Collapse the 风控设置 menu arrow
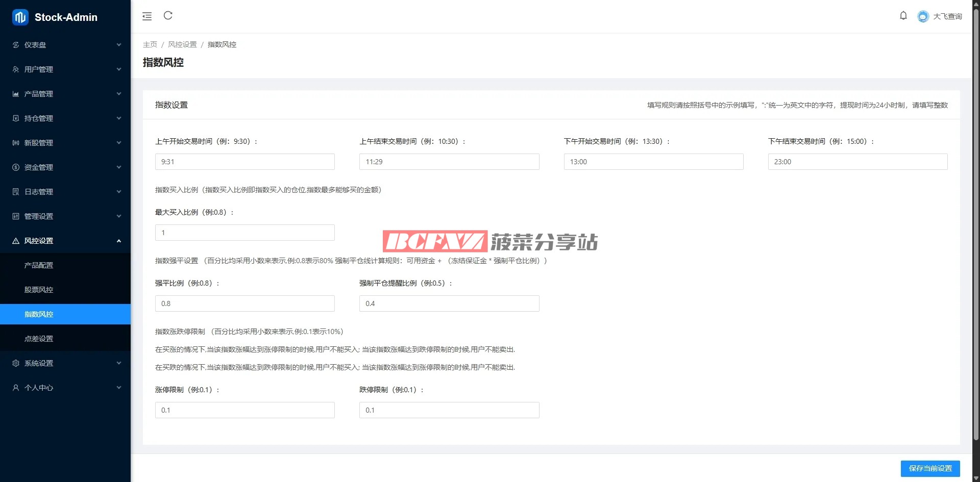The height and width of the screenshot is (482, 980). [119, 241]
